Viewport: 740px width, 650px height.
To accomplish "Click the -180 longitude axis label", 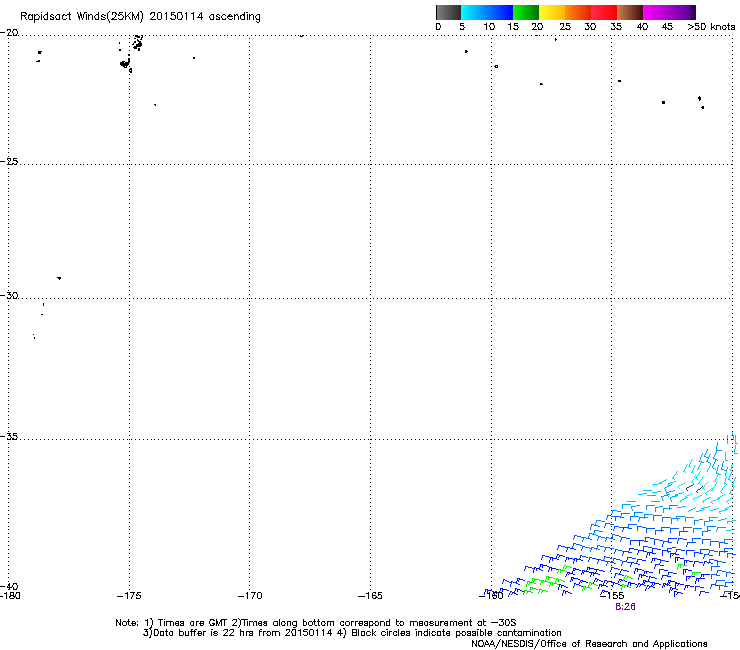I will pos(10,596).
